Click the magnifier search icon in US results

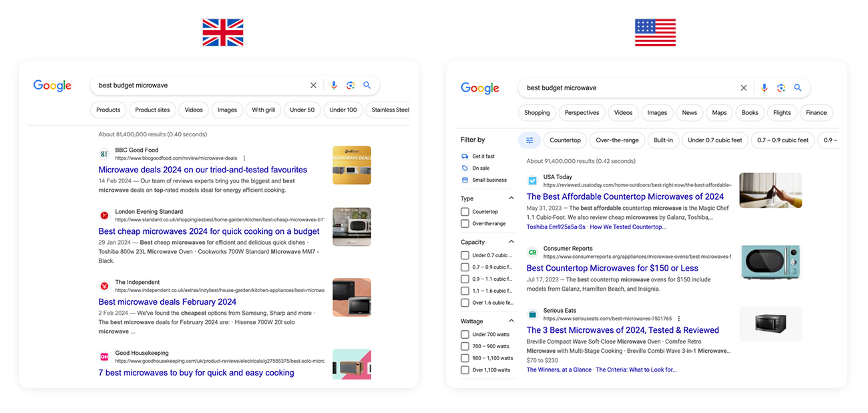tap(797, 88)
